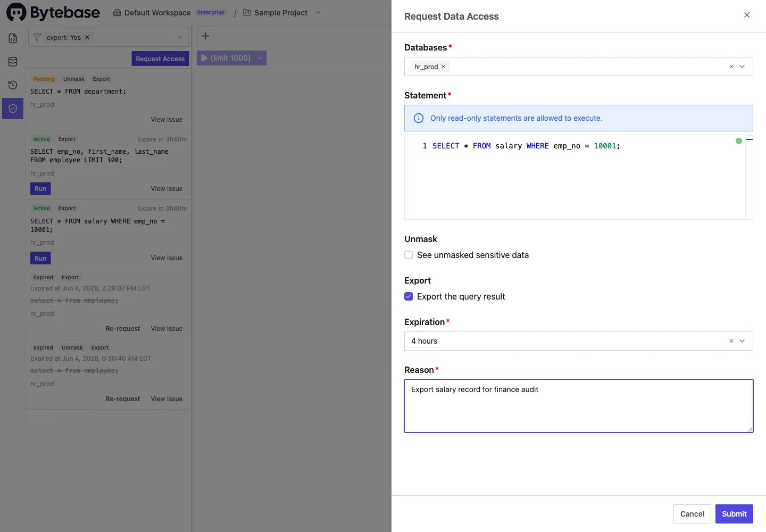Submit the data access request
This screenshot has height=532, width=766.
pos(734,514)
